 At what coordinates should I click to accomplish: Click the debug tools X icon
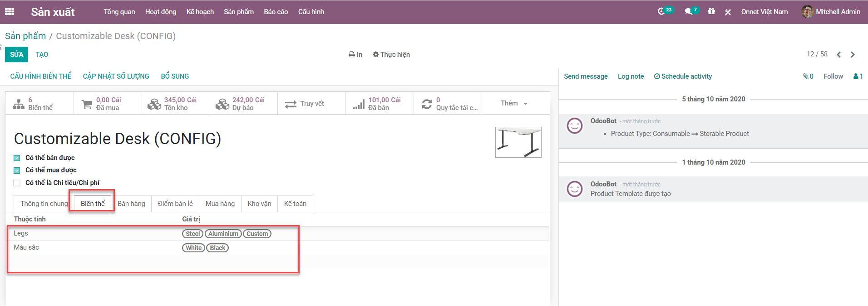tap(728, 12)
